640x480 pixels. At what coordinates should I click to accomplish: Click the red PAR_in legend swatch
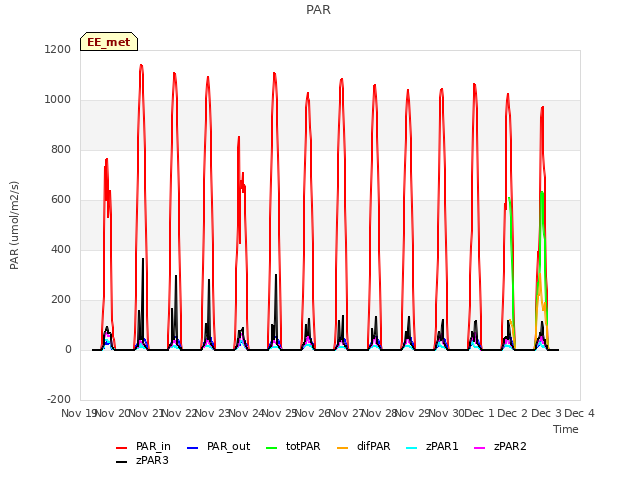tap(122, 448)
